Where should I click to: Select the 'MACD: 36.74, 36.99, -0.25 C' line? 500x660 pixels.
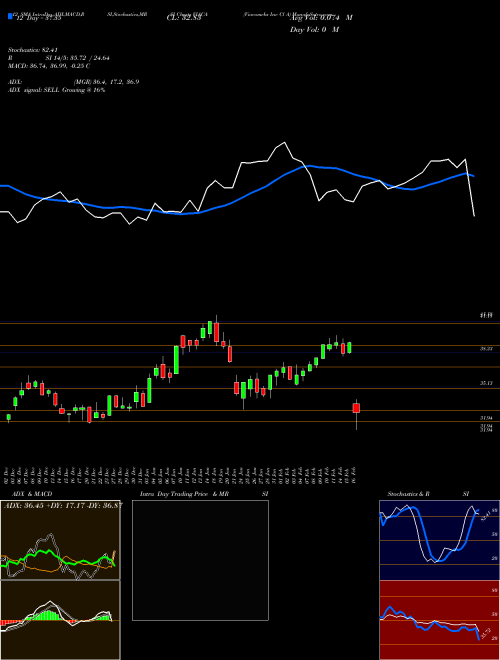coord(49,66)
